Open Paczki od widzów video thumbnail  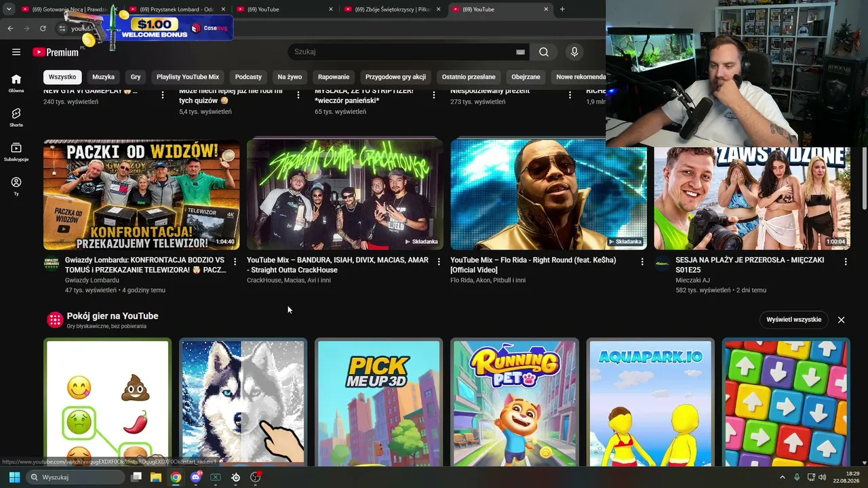point(142,195)
